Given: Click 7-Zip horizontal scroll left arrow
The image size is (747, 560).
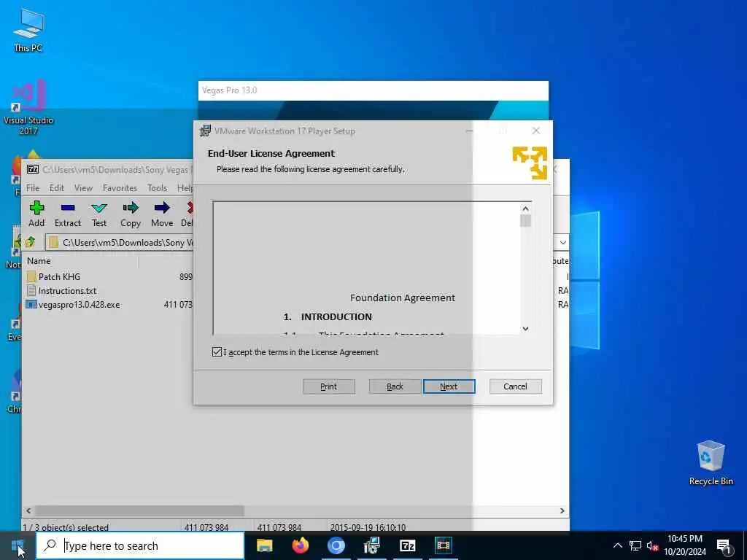Looking at the screenshot, I should click(28, 510).
